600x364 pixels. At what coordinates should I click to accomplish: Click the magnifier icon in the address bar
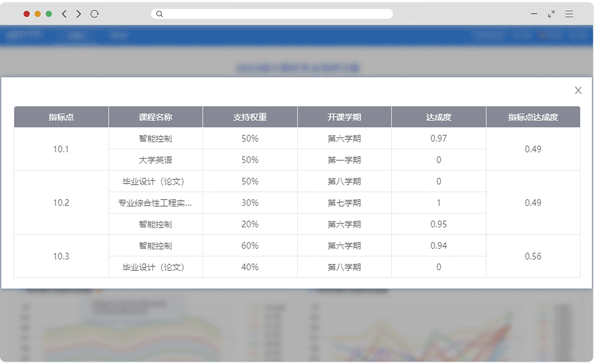coord(160,14)
